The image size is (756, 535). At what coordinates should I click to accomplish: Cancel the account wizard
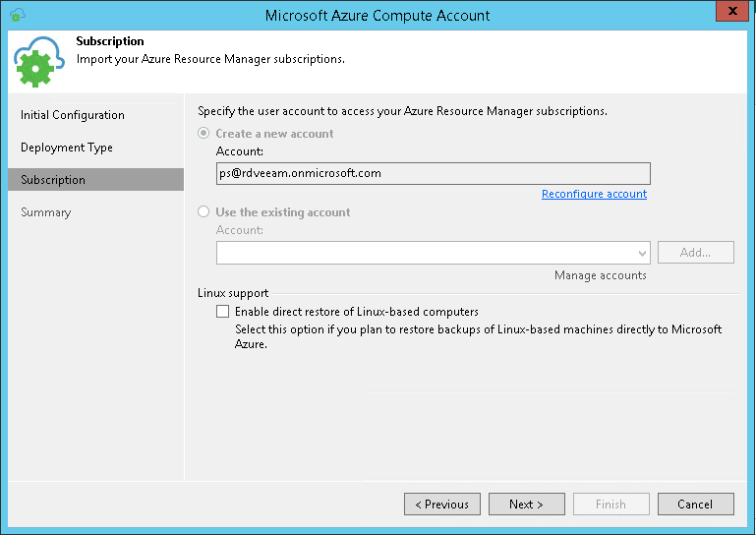[695, 505]
